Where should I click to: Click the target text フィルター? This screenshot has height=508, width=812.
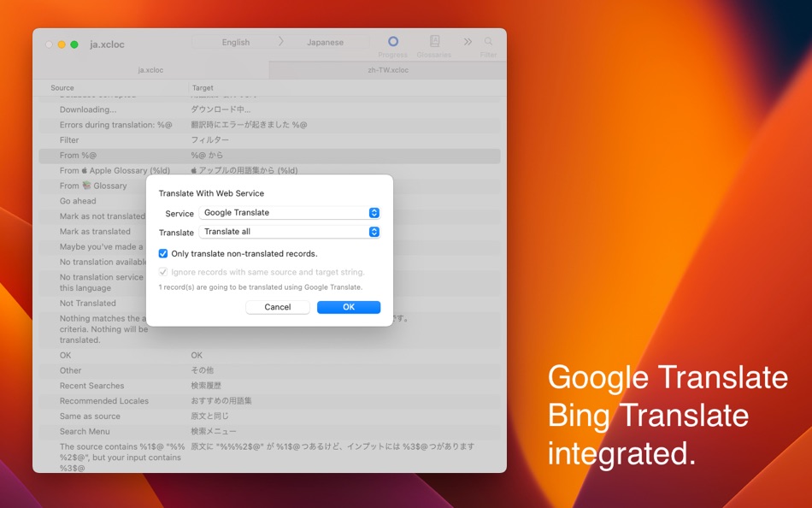[x=209, y=140]
